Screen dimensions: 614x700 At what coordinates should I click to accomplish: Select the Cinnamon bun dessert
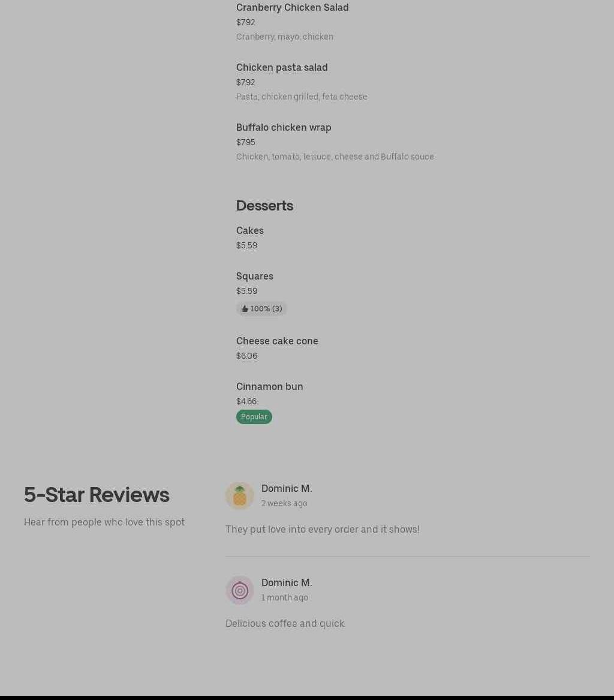[x=270, y=386]
